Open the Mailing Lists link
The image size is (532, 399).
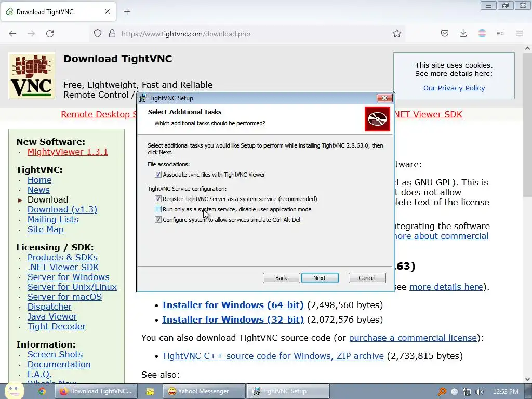point(53,220)
